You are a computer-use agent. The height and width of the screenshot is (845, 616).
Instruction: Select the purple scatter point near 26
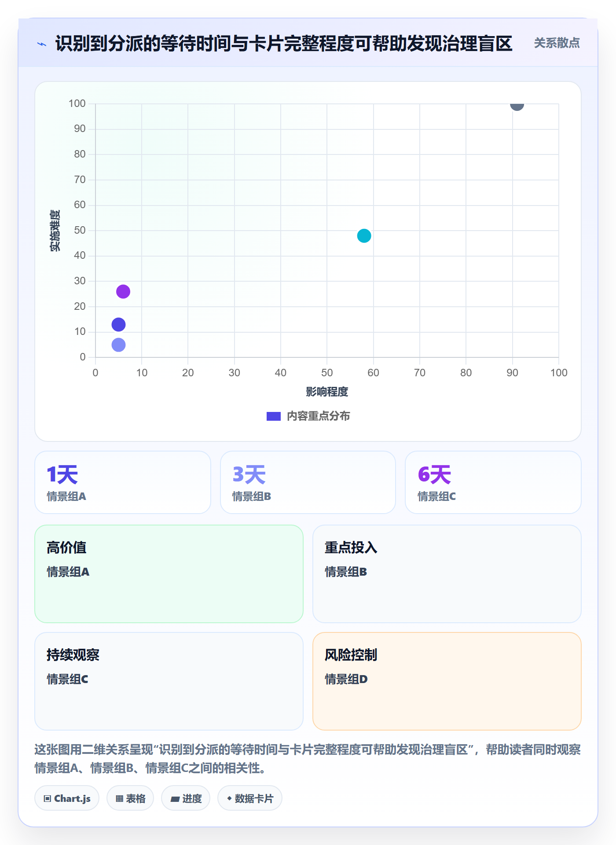tap(123, 291)
